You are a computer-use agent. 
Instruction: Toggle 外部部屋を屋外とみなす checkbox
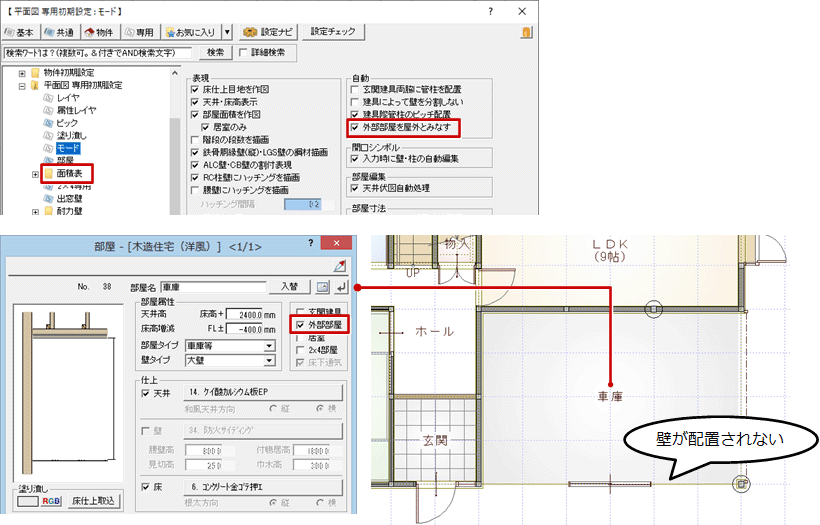355,127
